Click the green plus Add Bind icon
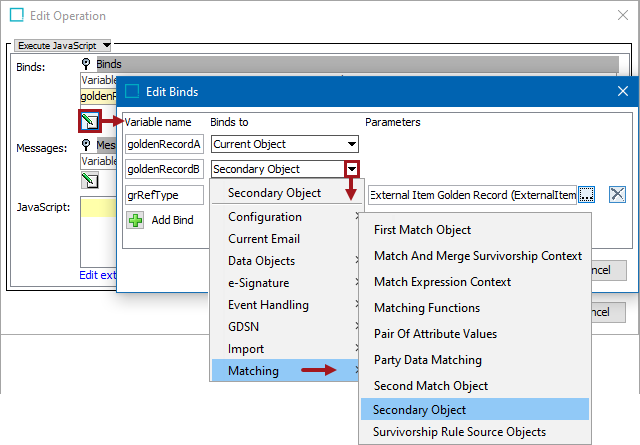Screen dimensions: 640x445 (x=135, y=220)
